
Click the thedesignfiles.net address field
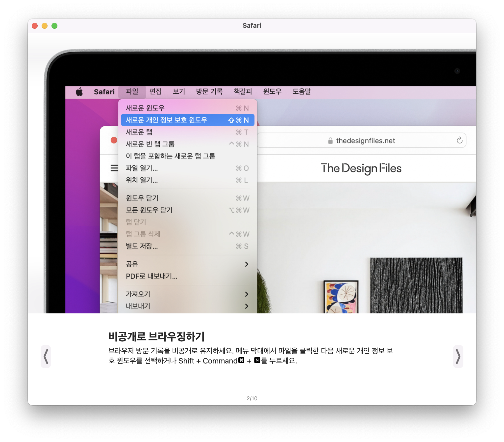click(365, 141)
